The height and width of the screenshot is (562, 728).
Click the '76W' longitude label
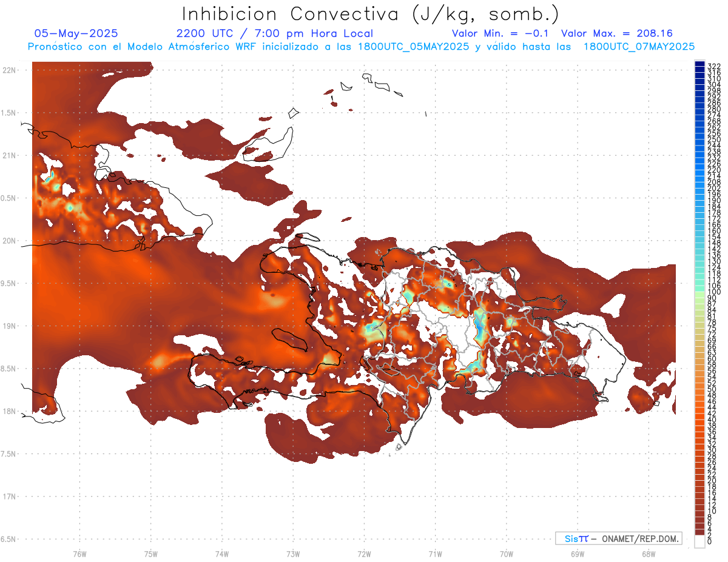tap(79, 554)
